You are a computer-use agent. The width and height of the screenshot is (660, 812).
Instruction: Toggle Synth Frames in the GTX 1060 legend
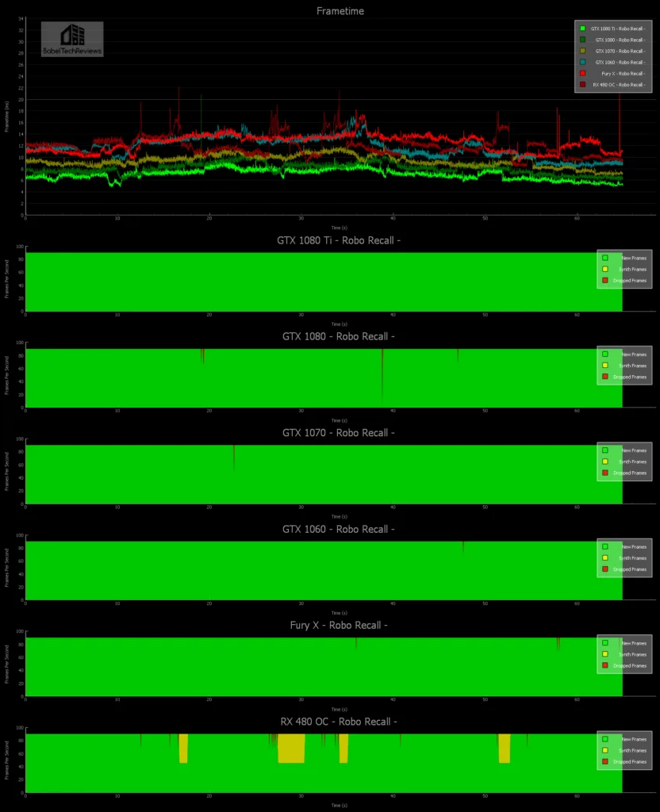(604, 557)
